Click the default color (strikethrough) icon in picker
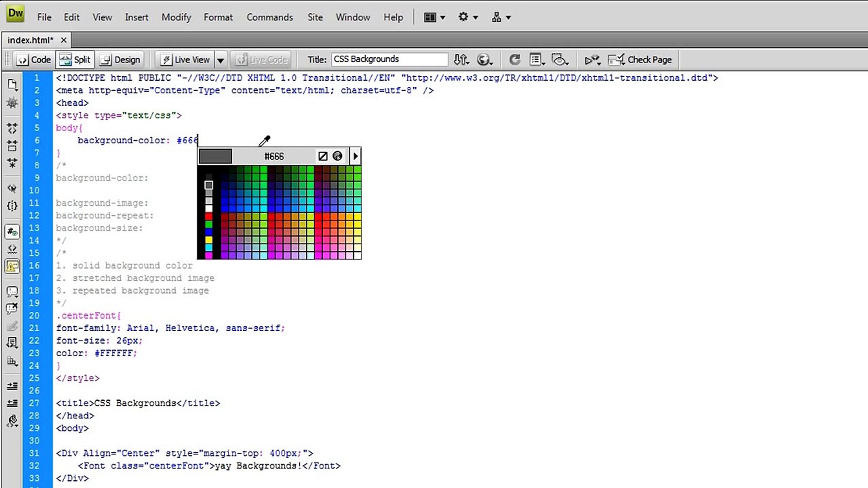The width and height of the screenshot is (868, 488). tap(323, 156)
